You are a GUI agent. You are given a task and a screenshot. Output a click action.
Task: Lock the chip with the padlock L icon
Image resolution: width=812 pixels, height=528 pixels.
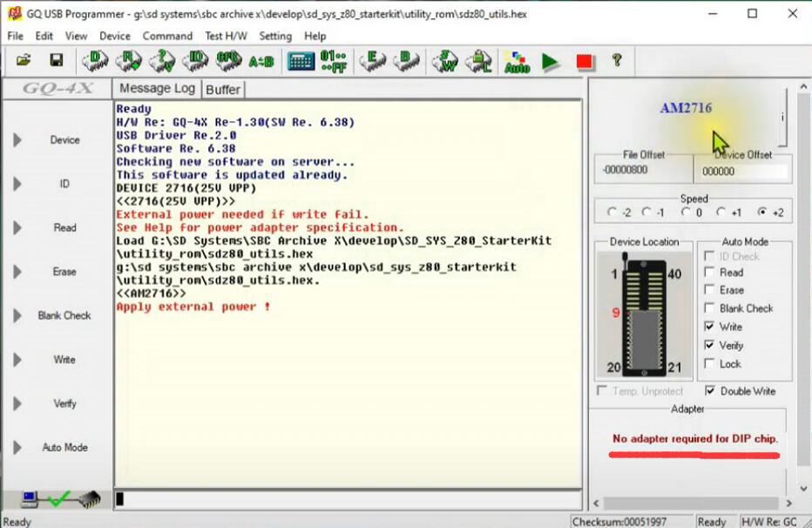(x=478, y=61)
